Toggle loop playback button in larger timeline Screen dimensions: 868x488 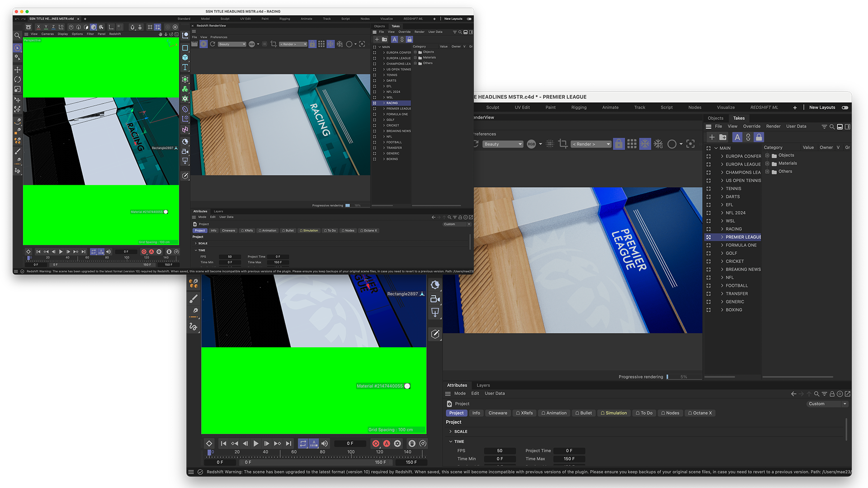(303, 444)
